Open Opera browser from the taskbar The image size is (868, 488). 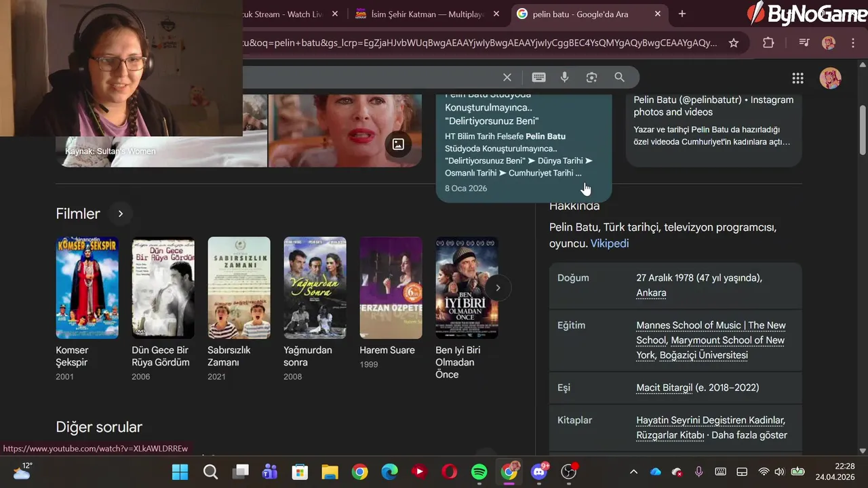point(449,472)
